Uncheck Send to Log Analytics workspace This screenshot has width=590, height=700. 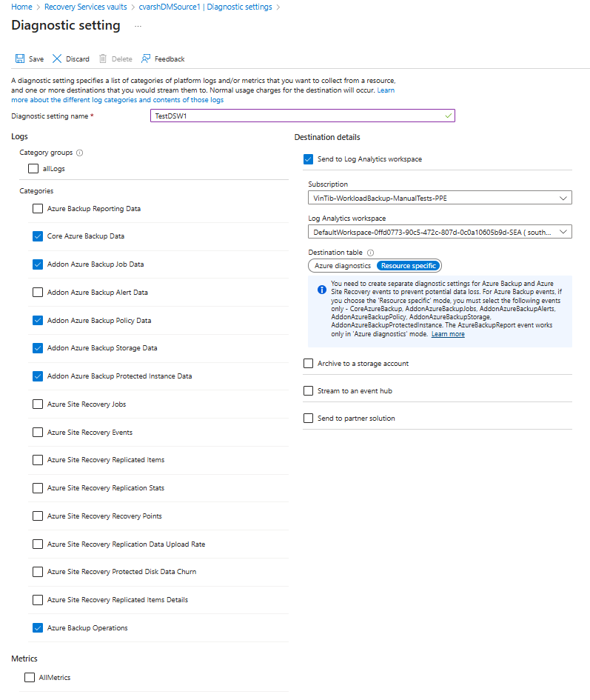coord(309,159)
